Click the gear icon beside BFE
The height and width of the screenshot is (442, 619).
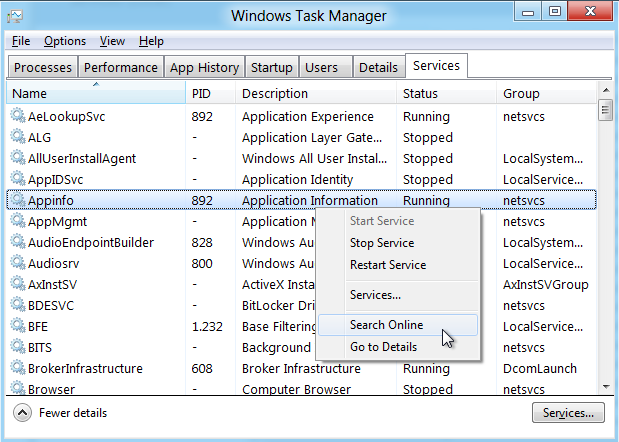pyautogui.click(x=18, y=325)
